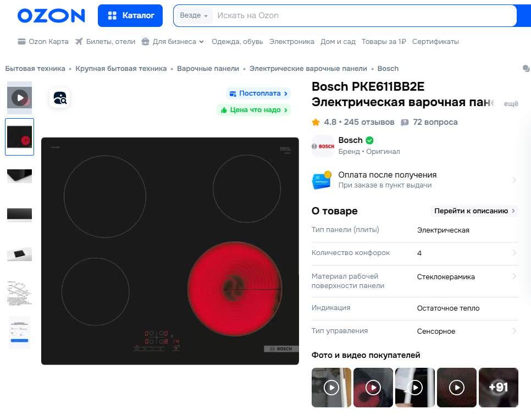Open the image search icon on photo
Screen dimensions: 531x420
59,98
